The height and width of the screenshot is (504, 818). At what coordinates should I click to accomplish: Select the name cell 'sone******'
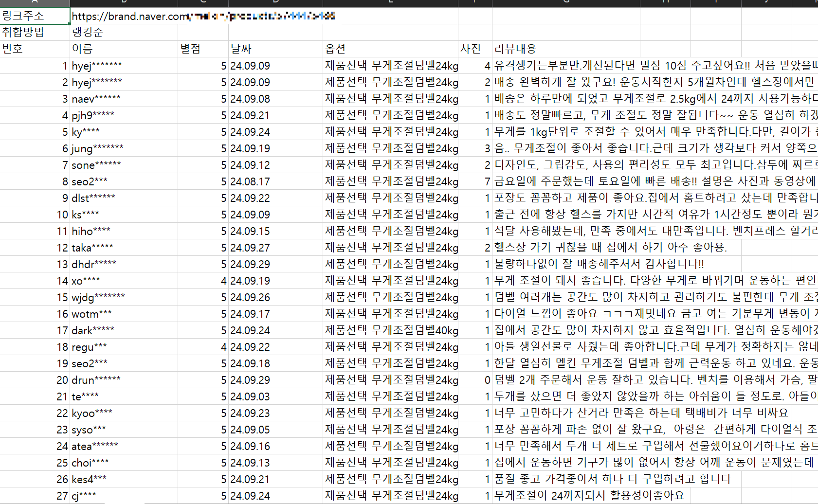(x=124, y=165)
